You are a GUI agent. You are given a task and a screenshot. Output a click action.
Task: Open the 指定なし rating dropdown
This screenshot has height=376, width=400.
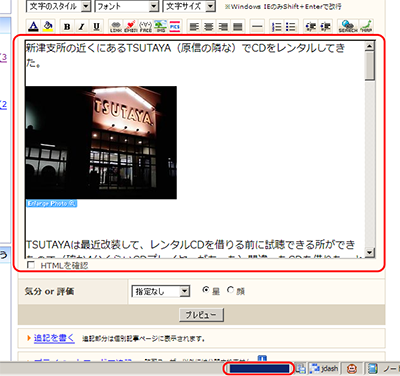[161, 292]
